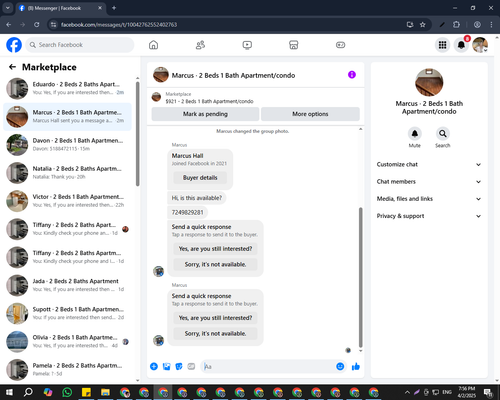This screenshot has height=400, width=500.
Task: Expand Privacy & support section
Action: pos(429,216)
